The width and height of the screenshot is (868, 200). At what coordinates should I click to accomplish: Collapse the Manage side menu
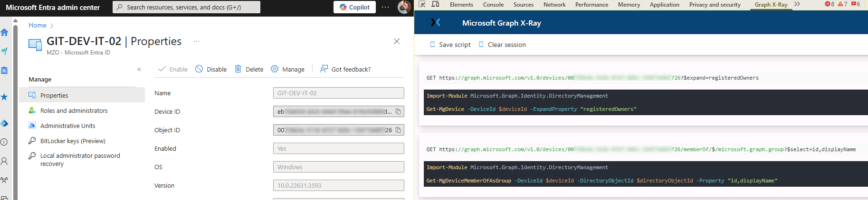[x=139, y=69]
